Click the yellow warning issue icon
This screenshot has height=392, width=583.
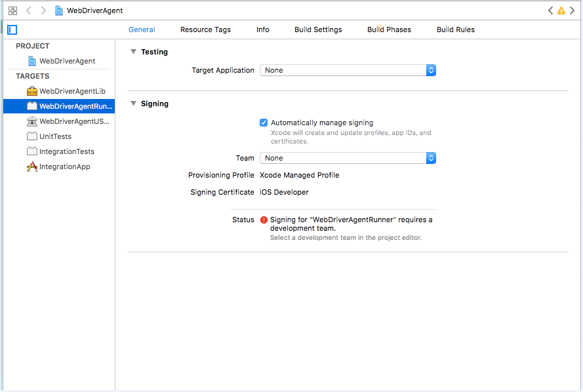click(x=561, y=10)
